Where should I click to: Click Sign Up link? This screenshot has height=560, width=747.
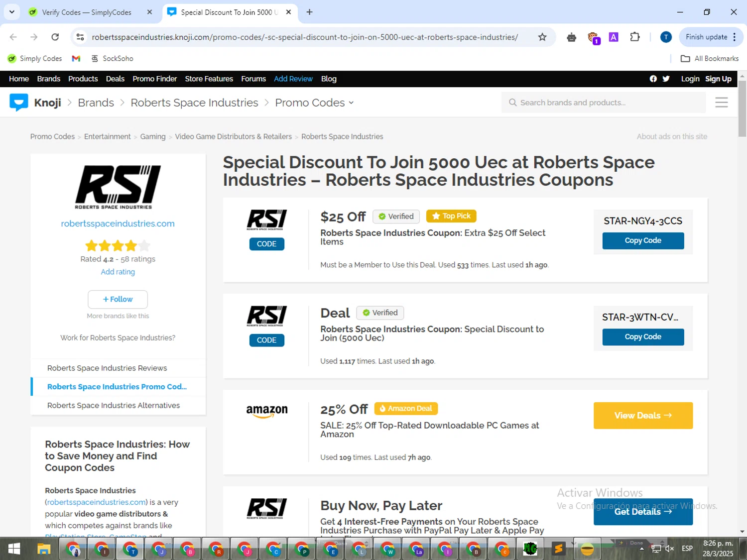point(718,79)
